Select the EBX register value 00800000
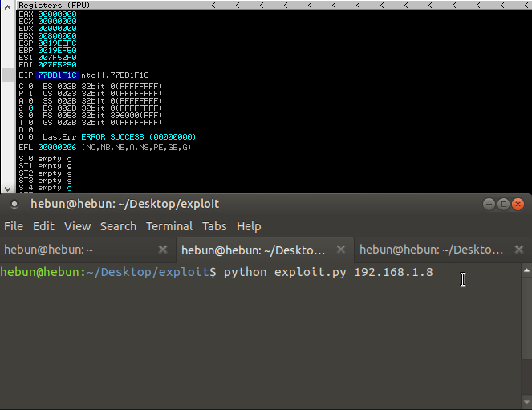This screenshot has width=532, height=410. pos(57,36)
